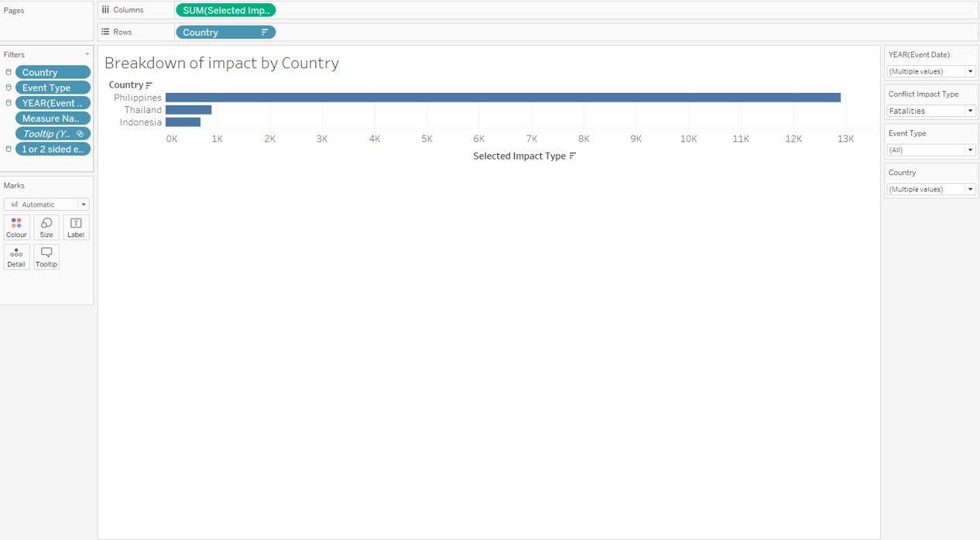The height and width of the screenshot is (540, 980).
Task: Open the Country Multiple values dropdown
Action: [x=971, y=189]
